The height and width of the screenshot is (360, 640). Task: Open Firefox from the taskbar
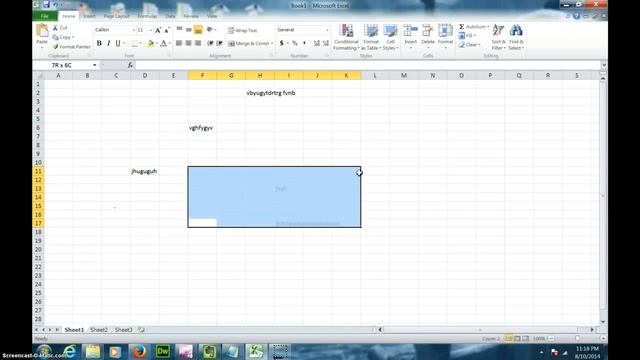(x=139, y=351)
